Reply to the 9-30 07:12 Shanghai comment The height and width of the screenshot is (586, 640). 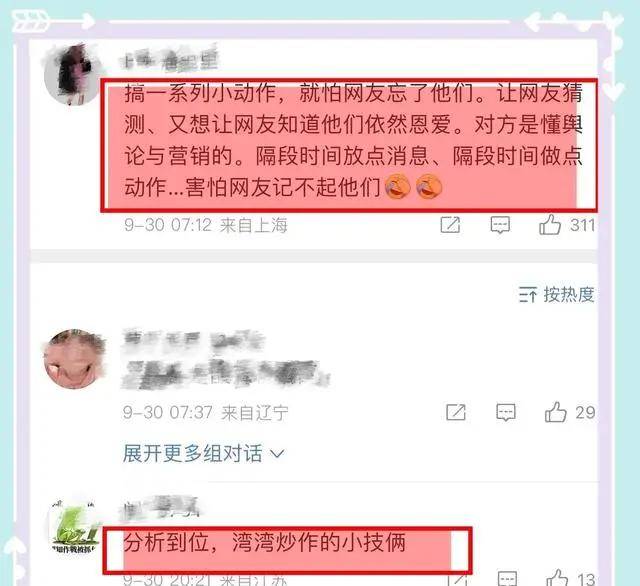[x=500, y=224]
